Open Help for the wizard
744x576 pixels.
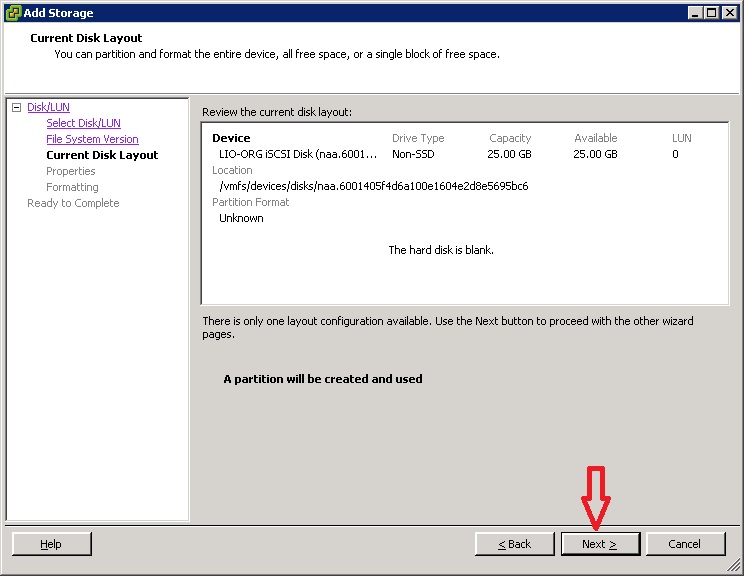(51, 544)
